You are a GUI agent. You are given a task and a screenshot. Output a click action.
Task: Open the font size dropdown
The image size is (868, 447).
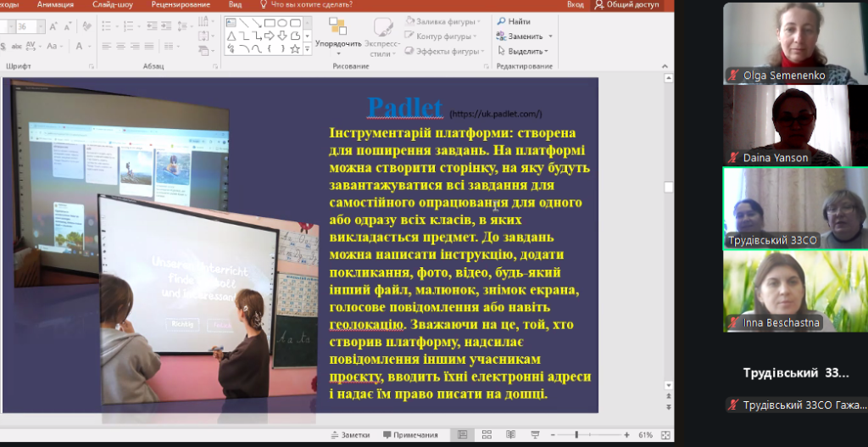(42, 27)
